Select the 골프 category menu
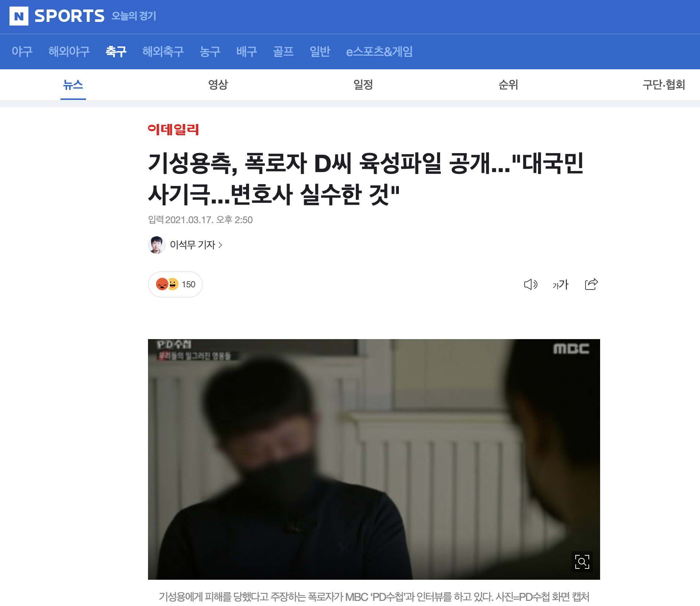 point(283,51)
